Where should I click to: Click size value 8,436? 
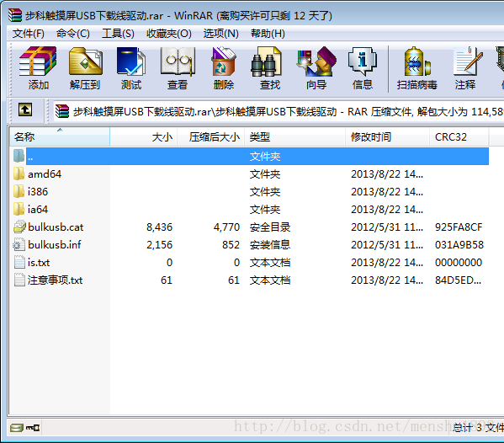[x=159, y=227]
